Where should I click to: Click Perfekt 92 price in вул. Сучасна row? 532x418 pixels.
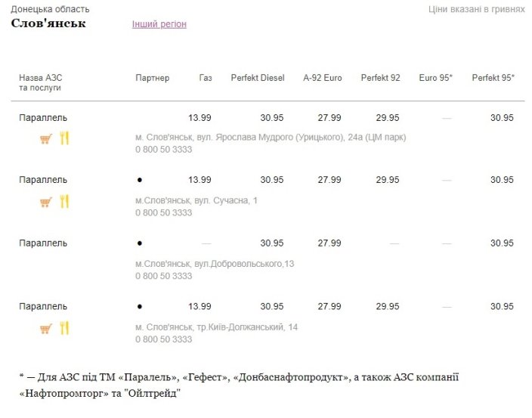[x=388, y=180]
